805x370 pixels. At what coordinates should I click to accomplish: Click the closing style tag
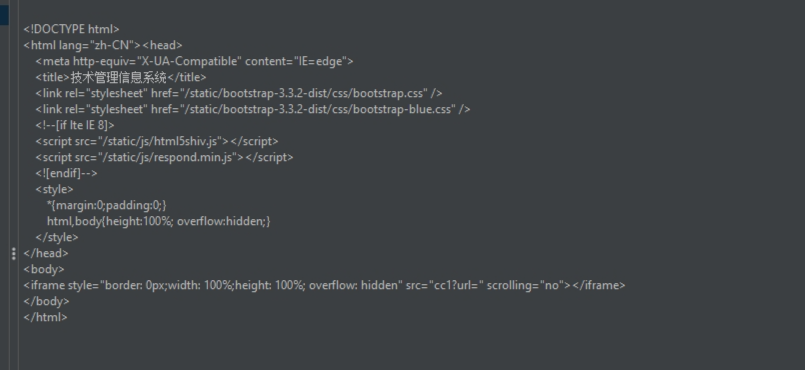[x=57, y=237]
